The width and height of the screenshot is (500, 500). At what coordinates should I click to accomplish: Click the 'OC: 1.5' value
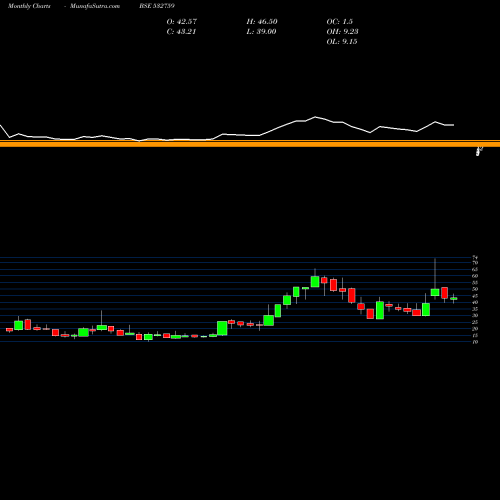[339, 22]
